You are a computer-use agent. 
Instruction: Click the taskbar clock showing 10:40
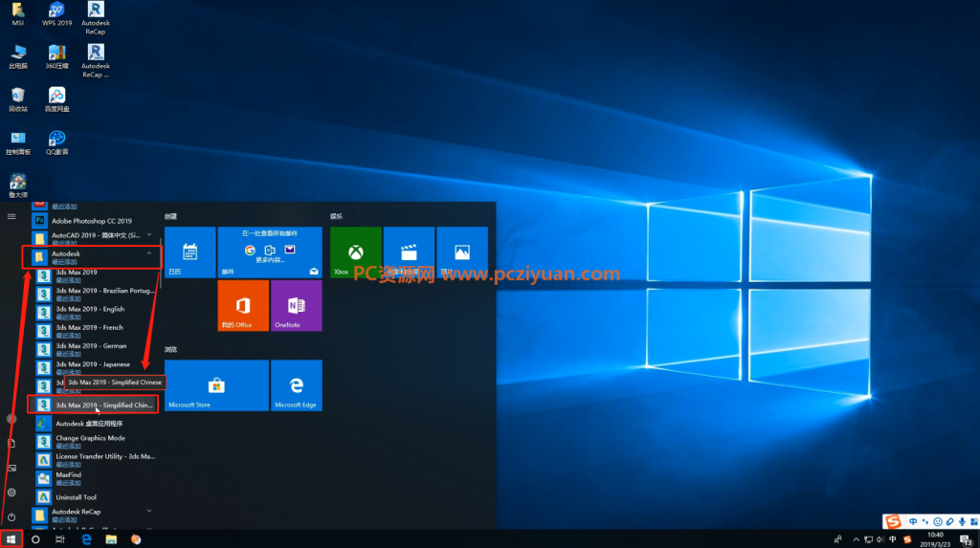935,539
